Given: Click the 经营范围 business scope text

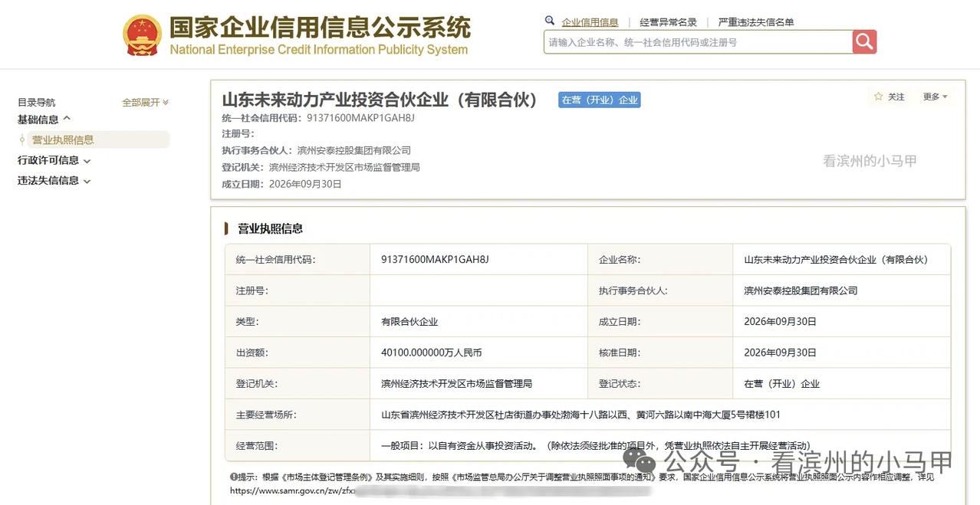Looking at the screenshot, I should click(596, 445).
